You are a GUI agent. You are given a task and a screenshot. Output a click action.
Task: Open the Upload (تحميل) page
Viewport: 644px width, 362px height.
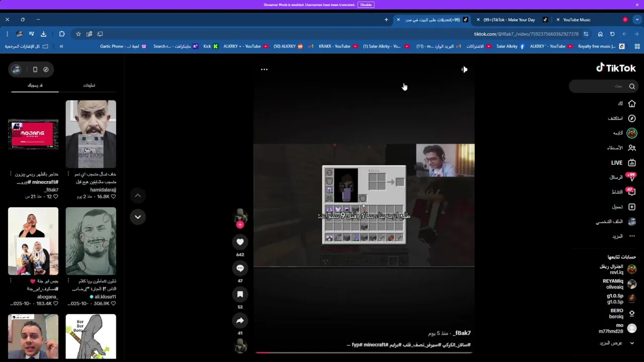click(x=624, y=207)
